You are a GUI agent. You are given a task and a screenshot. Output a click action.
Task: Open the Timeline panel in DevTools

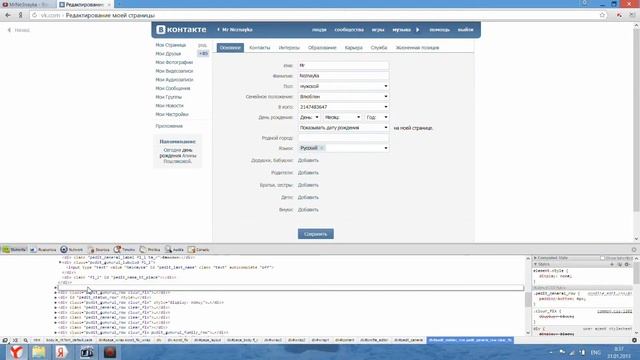pyautogui.click(x=124, y=249)
